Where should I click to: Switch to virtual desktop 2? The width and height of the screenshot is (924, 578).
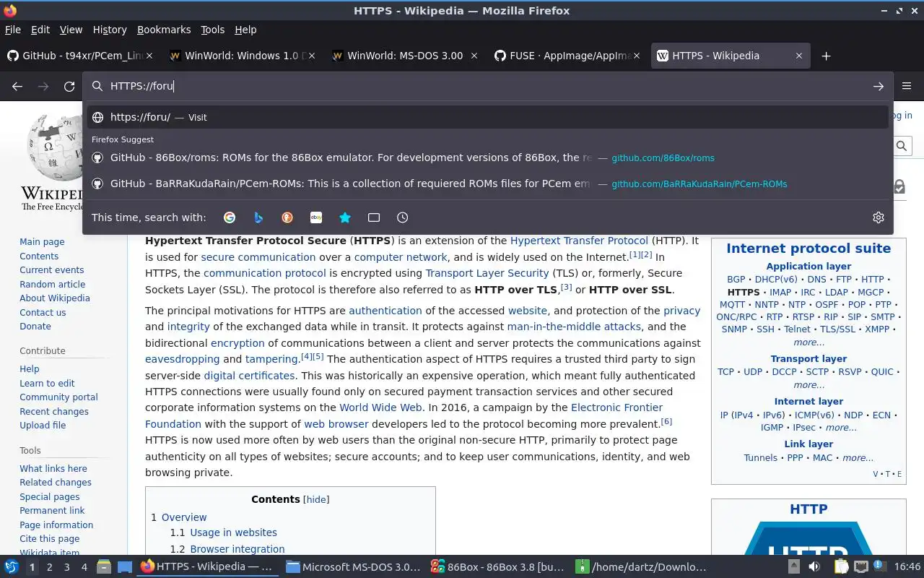pos(49,567)
